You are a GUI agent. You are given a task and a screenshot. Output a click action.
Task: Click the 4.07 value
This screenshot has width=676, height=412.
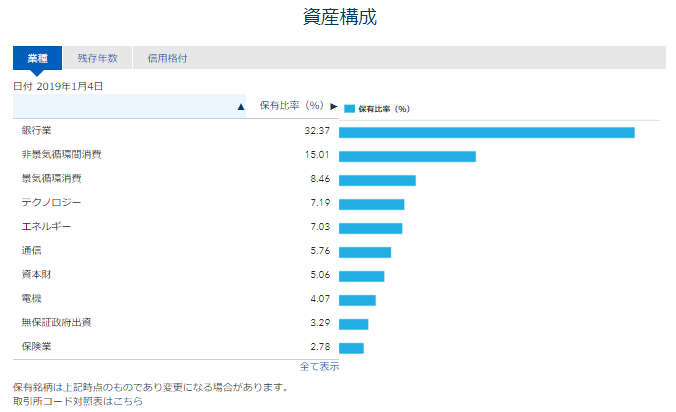point(320,299)
